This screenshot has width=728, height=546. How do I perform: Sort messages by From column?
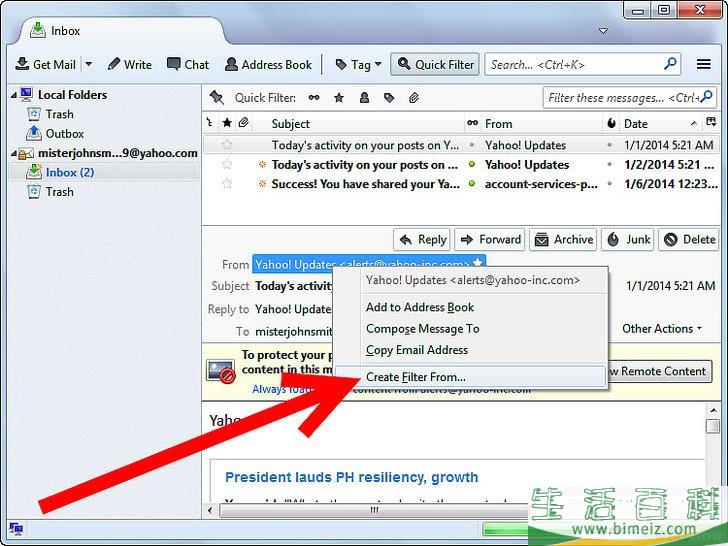tap(499, 124)
